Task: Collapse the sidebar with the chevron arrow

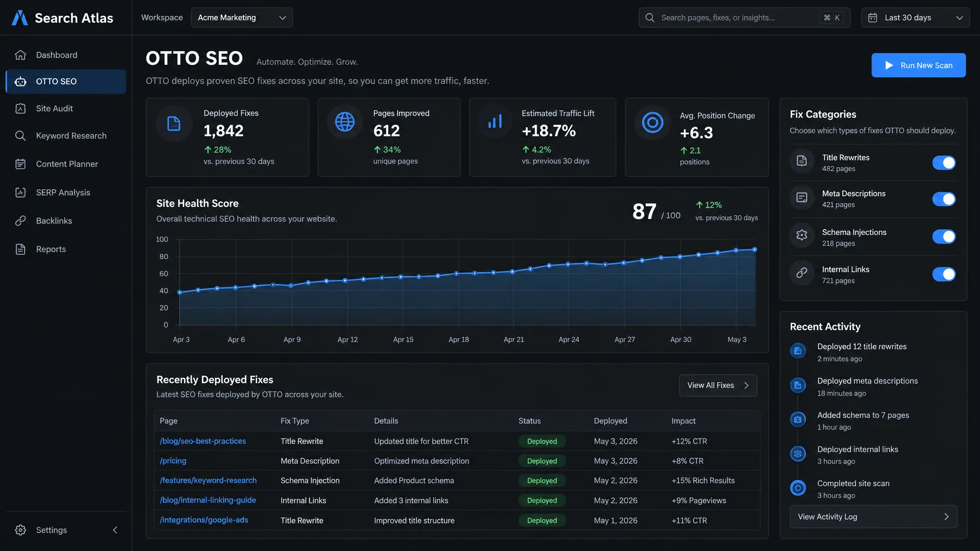Action: (x=115, y=530)
